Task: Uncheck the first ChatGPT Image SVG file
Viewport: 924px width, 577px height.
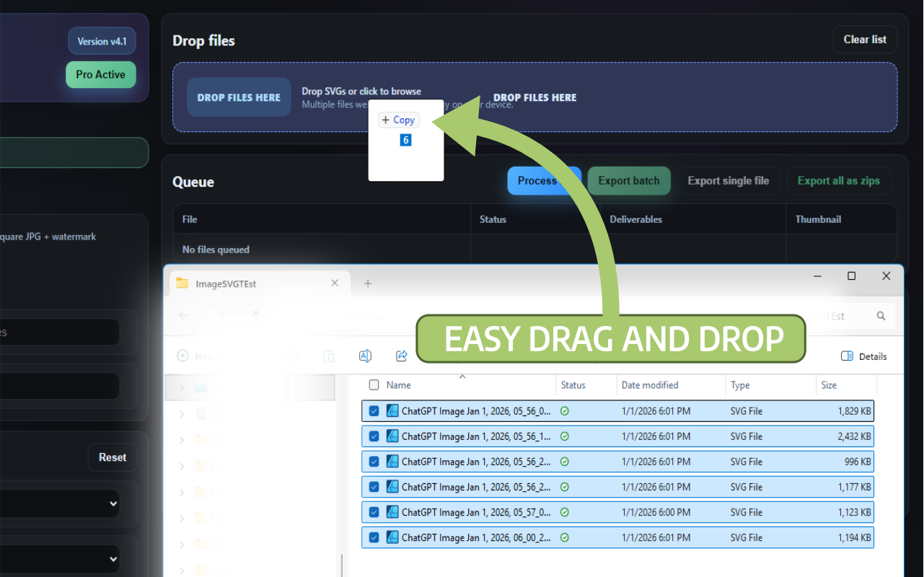Action: tap(374, 410)
